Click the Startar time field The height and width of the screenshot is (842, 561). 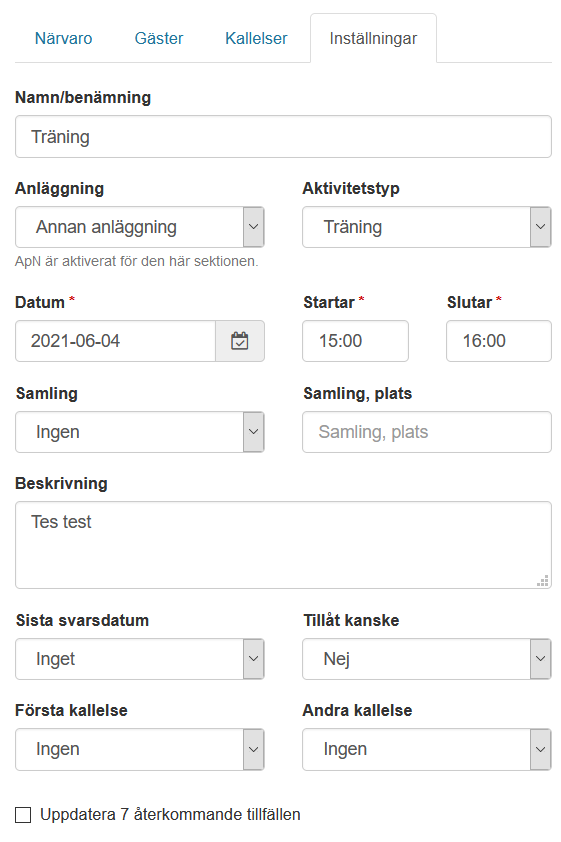coord(355,341)
